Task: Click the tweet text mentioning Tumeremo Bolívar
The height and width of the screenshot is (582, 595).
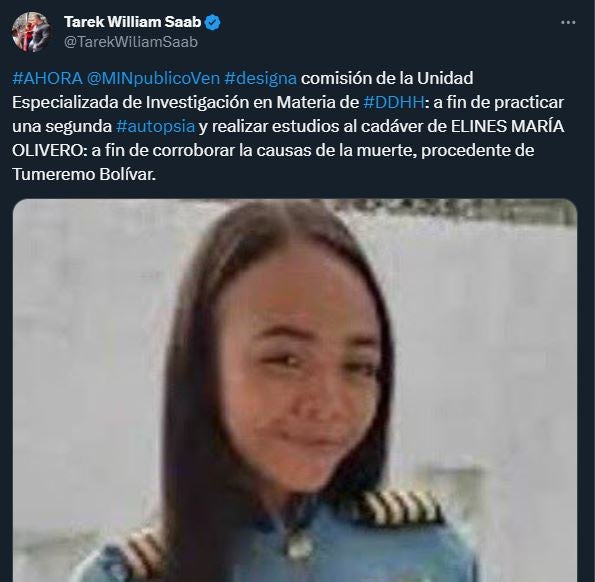Action: click(84, 175)
